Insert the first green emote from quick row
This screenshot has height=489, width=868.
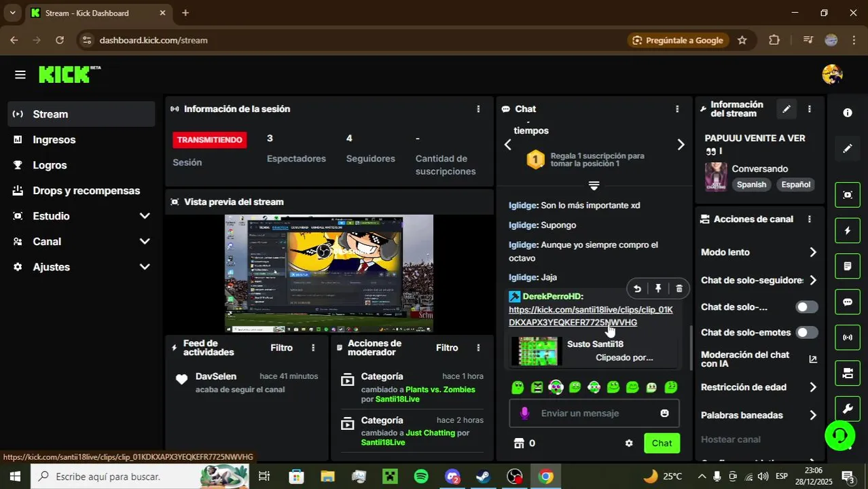(518, 387)
